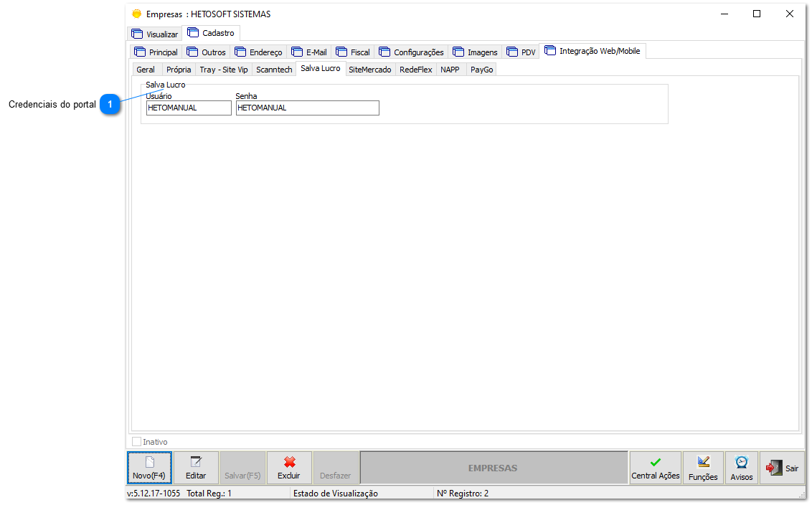
Task: Open the Avisos alarm clock button
Action: pyautogui.click(x=741, y=468)
